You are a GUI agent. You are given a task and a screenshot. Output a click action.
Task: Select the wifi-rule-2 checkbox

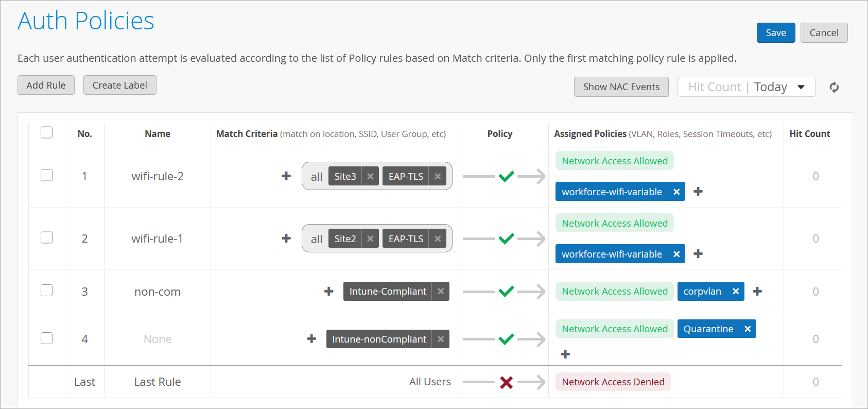tap(47, 175)
